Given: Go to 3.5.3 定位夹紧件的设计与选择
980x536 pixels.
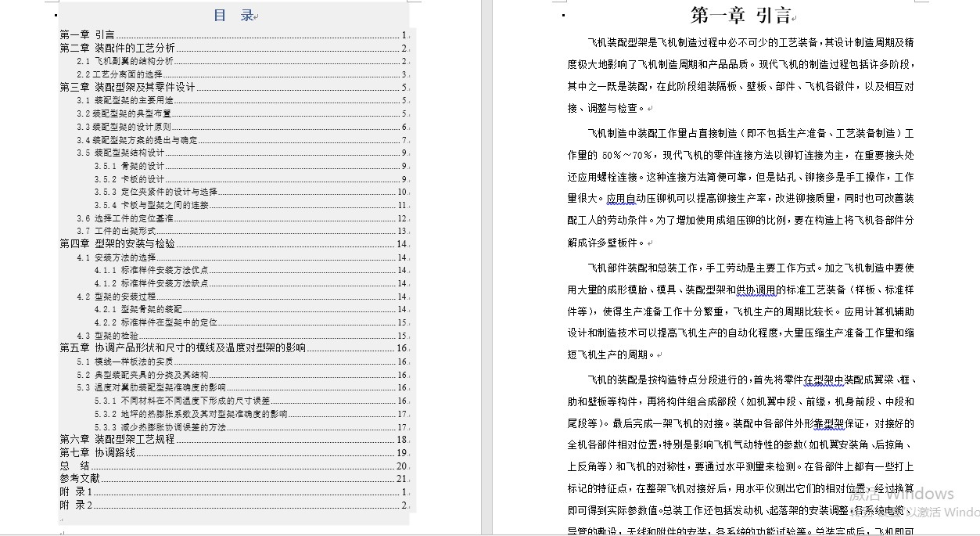Looking at the screenshot, I should [251, 192].
